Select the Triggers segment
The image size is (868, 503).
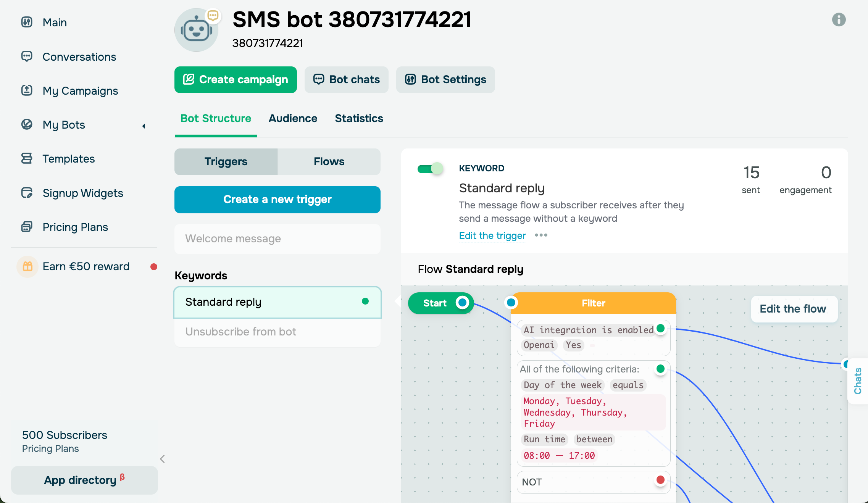[x=226, y=161]
